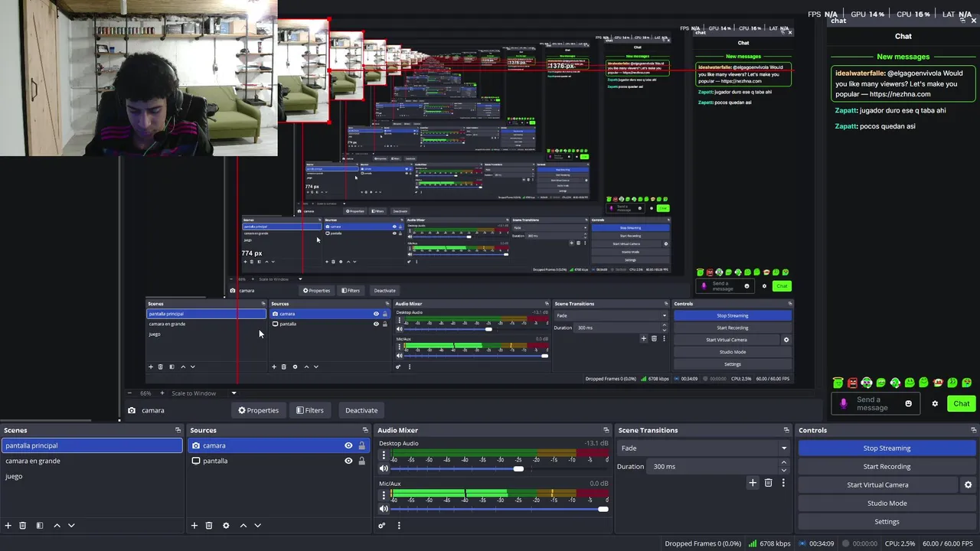980x551 pixels.
Task: Click the purple microphone icon in the chat box
Action: point(844,403)
